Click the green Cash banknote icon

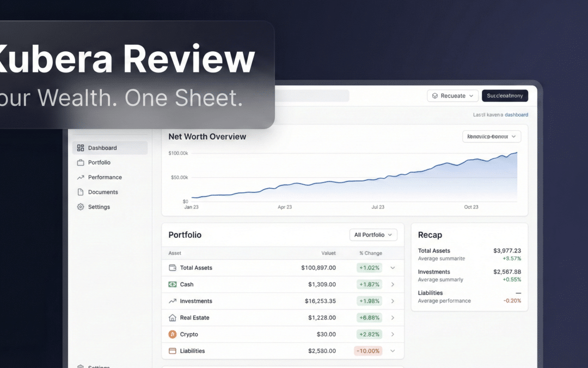pos(173,284)
